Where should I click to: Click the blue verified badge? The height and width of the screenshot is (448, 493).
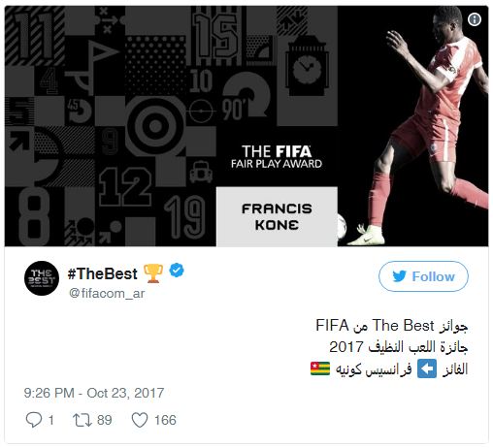177,271
